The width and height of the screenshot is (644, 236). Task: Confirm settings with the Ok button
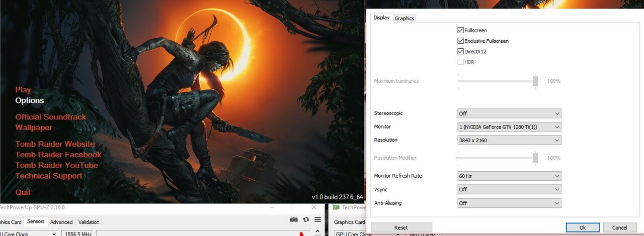(583, 227)
